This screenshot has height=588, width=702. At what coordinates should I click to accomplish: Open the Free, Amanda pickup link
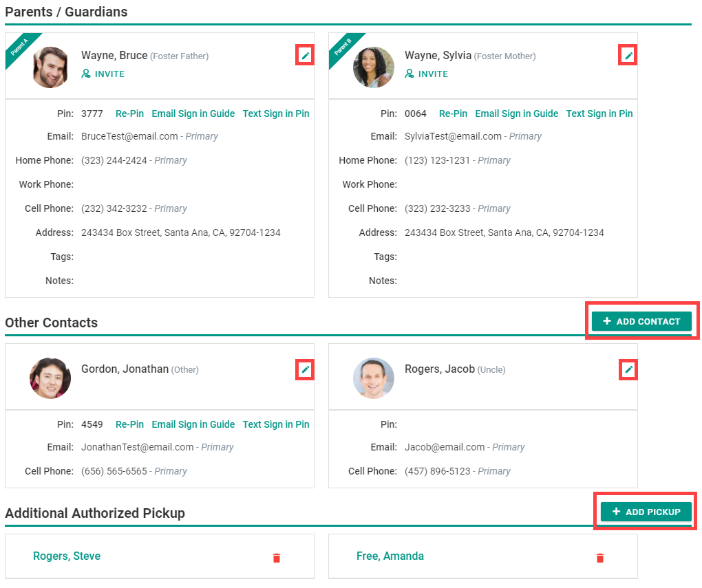point(390,556)
